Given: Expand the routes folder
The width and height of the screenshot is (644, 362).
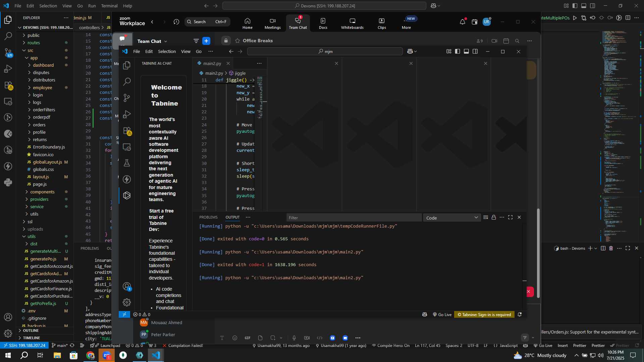Looking at the screenshot, I should coord(34,43).
